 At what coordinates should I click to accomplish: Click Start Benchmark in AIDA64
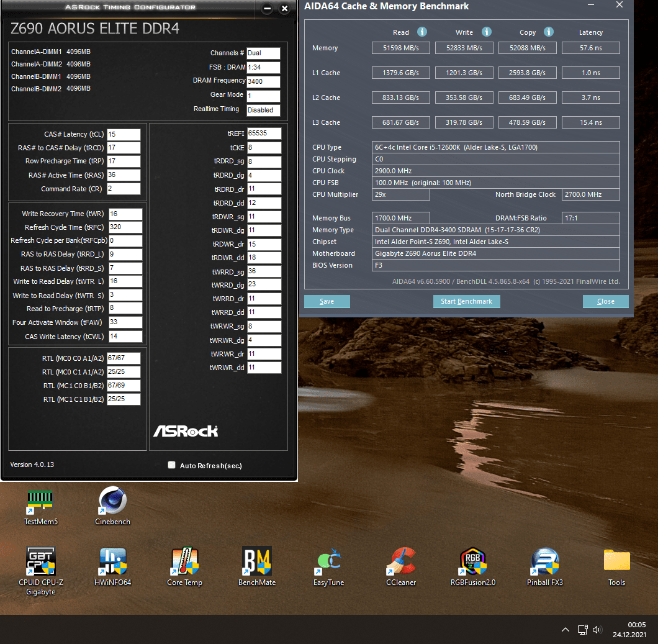click(x=466, y=301)
